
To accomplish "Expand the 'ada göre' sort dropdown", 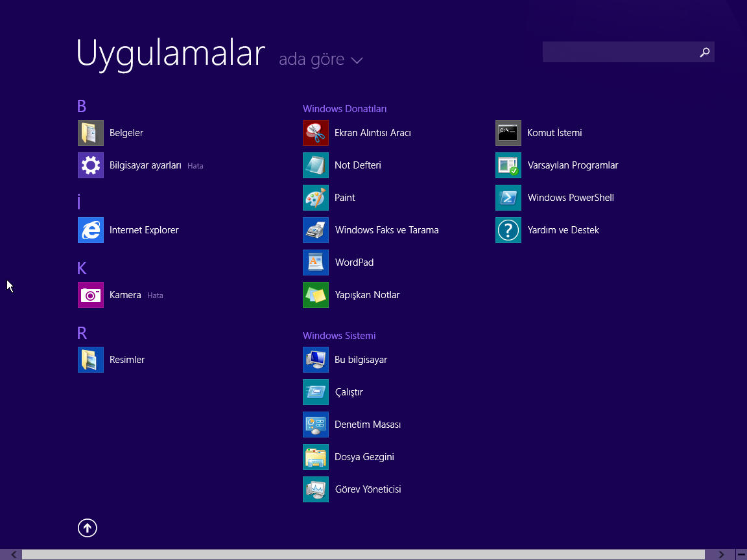I will (320, 60).
